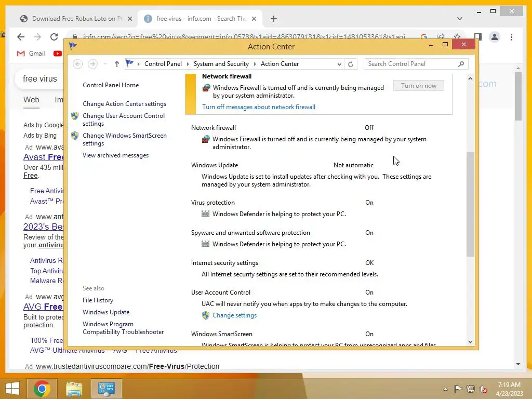
Task: Open Chrome three-dot menu
Action: 511,37
